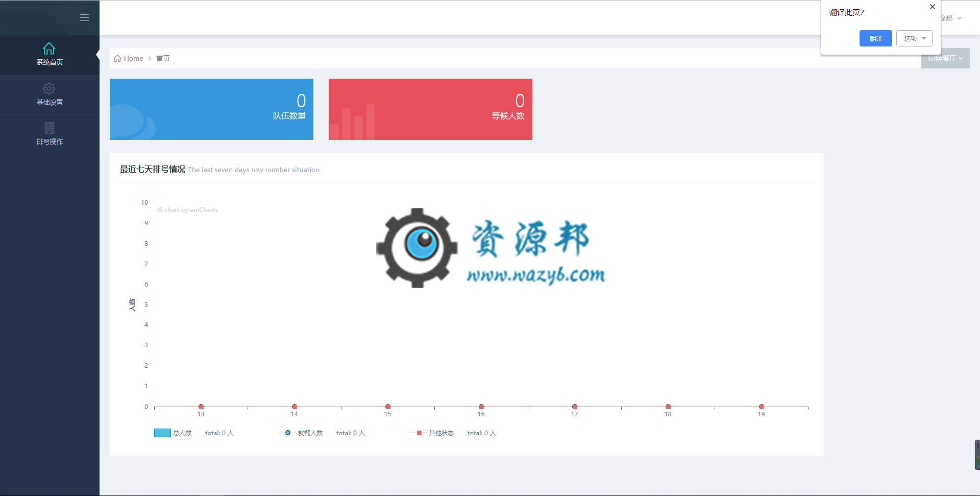The image size is (980, 496).
Task: Open the 系统首页 sidebar item
Action: coord(50,55)
